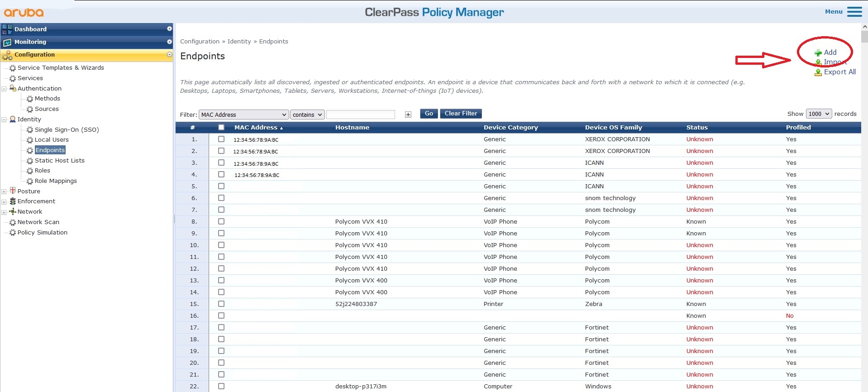Click the Add link
The width and height of the screenshot is (868, 392).
point(830,53)
